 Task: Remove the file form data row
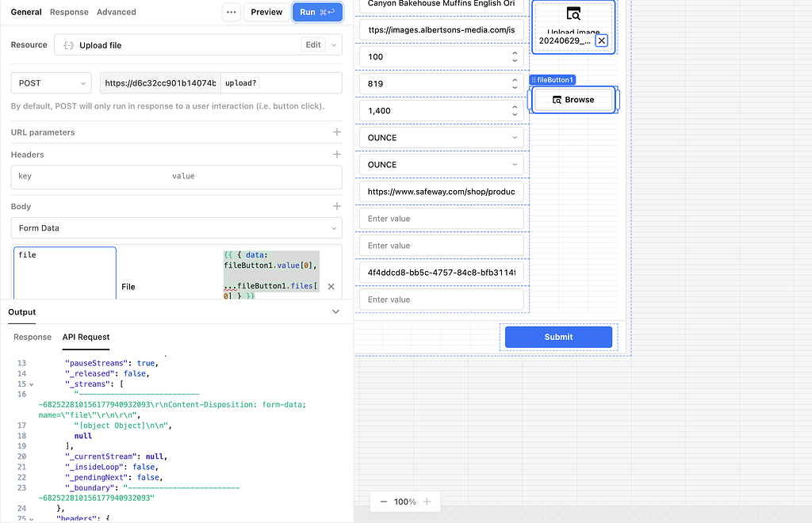point(331,287)
